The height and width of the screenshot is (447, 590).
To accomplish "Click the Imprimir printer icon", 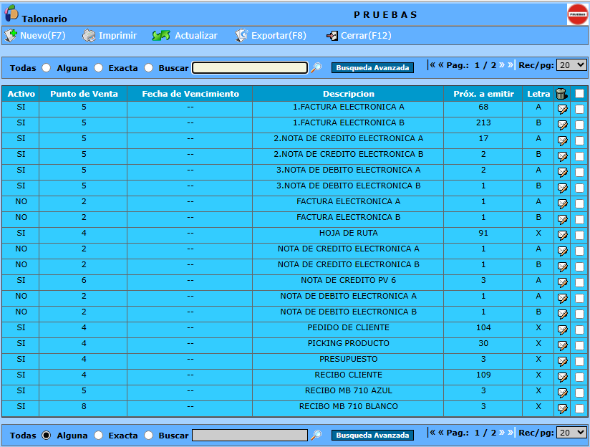I will click(x=89, y=36).
